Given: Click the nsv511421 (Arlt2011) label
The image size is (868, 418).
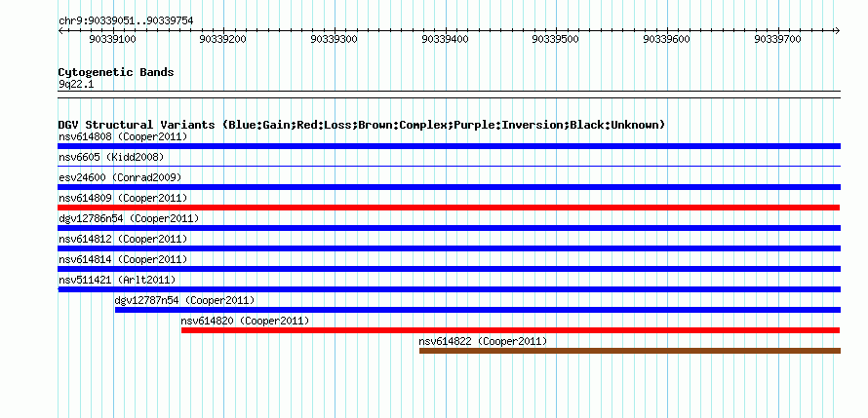Looking at the screenshot, I should tap(117, 280).
